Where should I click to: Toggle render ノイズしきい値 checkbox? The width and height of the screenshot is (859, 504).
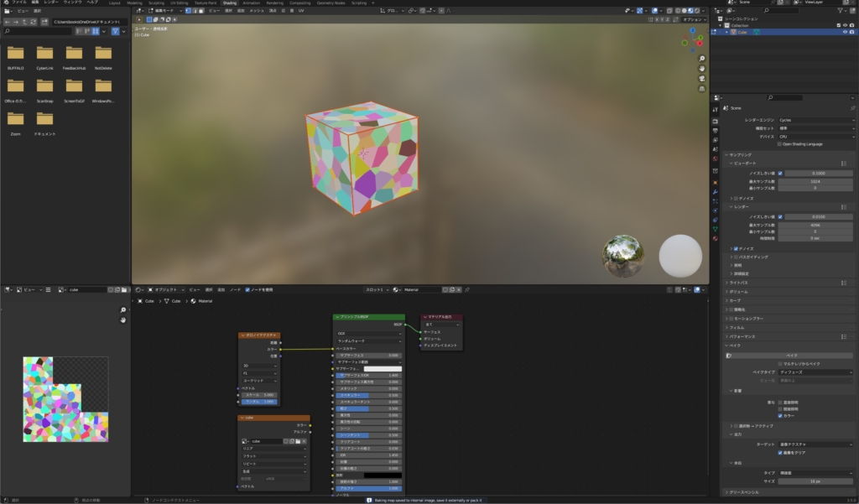click(780, 217)
